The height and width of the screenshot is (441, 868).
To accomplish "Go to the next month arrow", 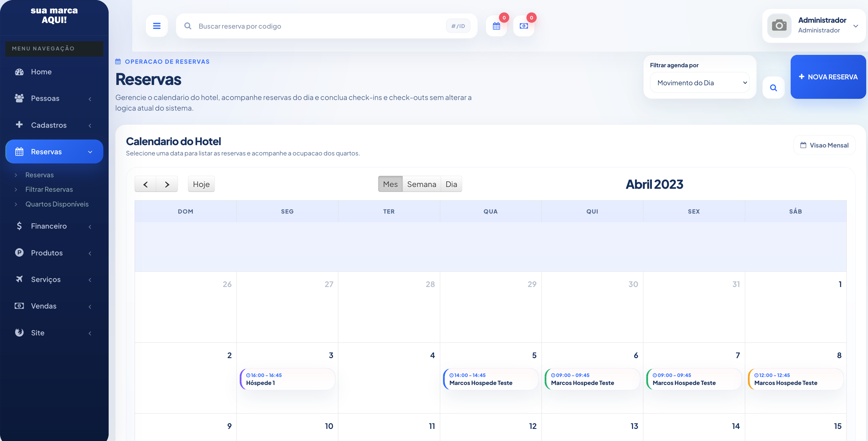I will pyautogui.click(x=167, y=184).
